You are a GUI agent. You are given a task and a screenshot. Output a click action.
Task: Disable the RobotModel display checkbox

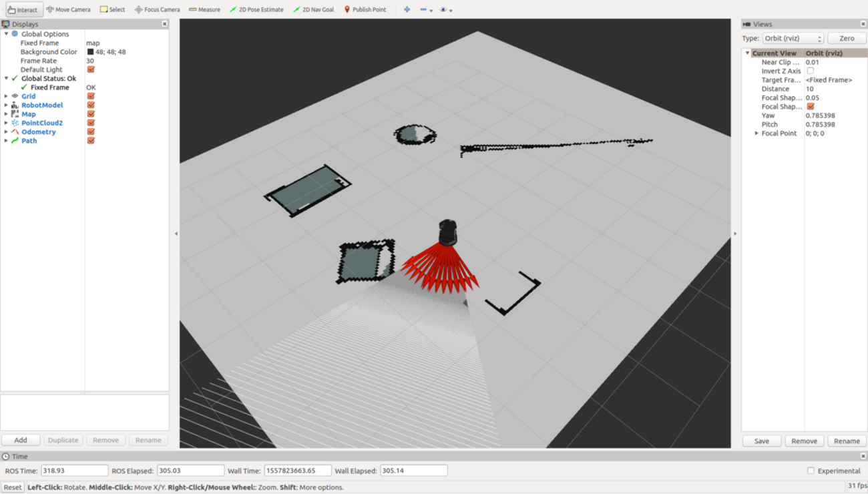(91, 105)
